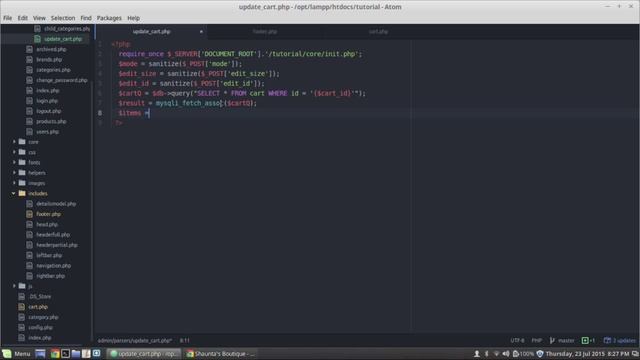
Task: Open the 2 updates package notice
Action: click(620, 340)
